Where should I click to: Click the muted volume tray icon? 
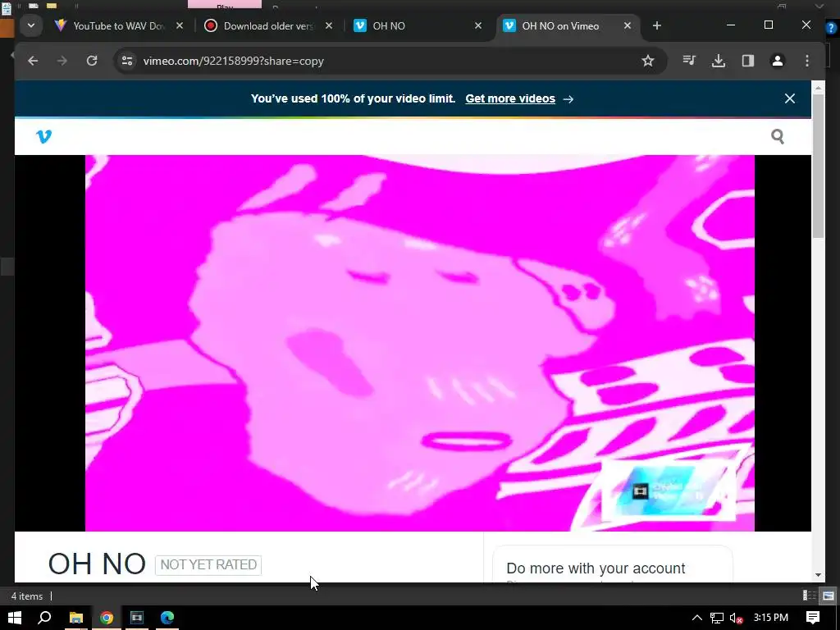(736, 618)
